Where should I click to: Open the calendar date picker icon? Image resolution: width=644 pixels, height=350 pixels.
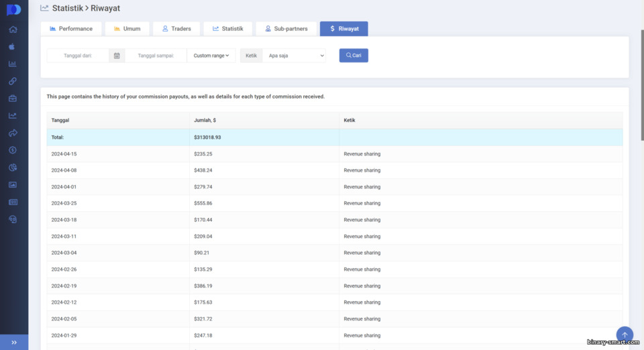click(x=117, y=56)
